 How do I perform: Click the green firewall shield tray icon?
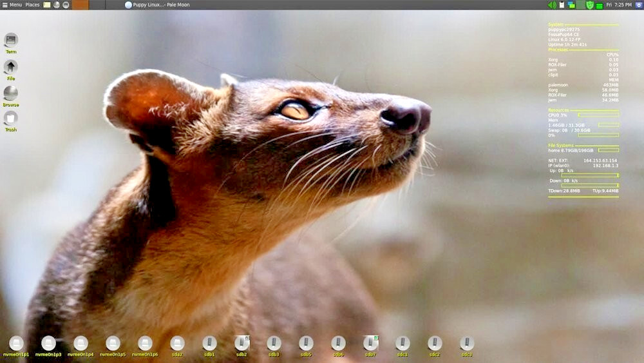pyautogui.click(x=590, y=5)
